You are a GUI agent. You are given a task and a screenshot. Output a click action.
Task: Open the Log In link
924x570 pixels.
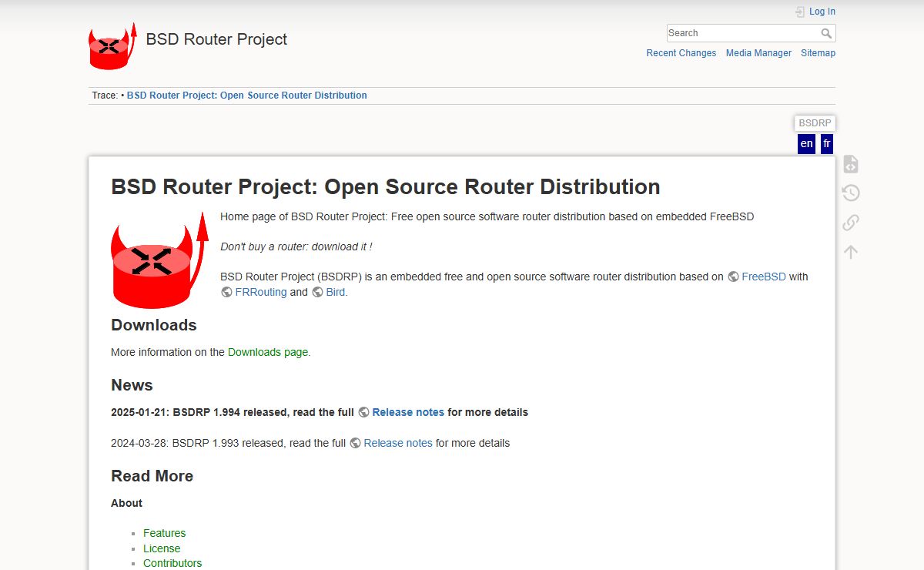click(x=822, y=12)
